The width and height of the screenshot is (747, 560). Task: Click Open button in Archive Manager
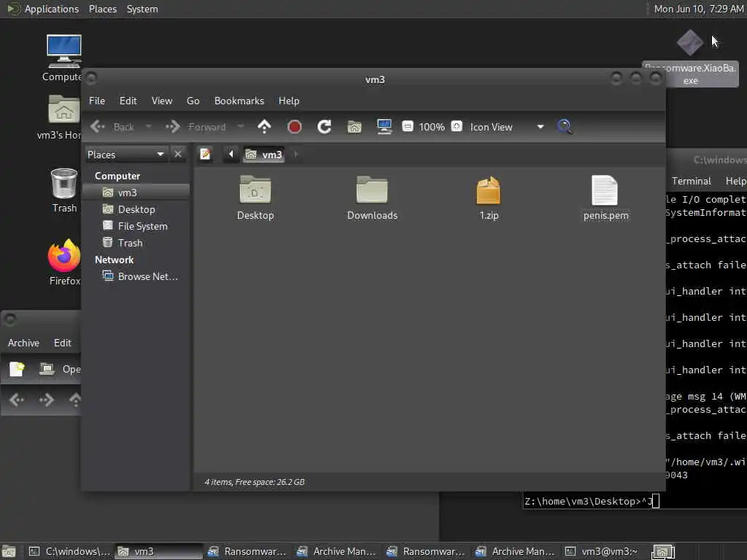(60, 369)
